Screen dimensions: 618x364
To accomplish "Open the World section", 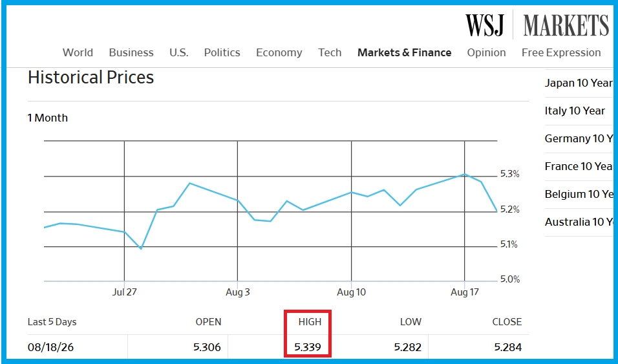I will [78, 52].
